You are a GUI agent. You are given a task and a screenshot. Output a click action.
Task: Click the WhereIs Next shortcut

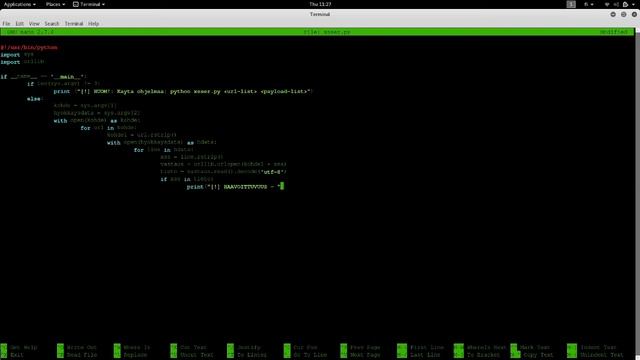(480, 347)
